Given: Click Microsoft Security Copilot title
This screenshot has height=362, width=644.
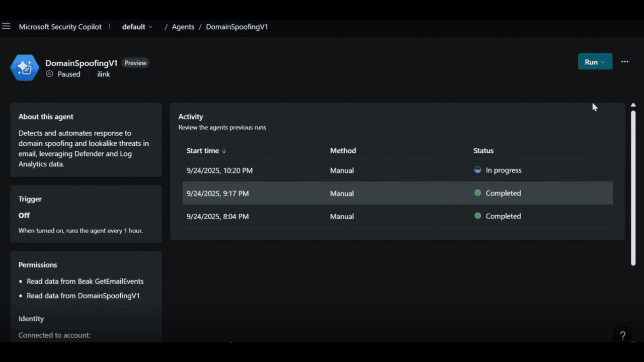Looking at the screenshot, I should (60, 27).
